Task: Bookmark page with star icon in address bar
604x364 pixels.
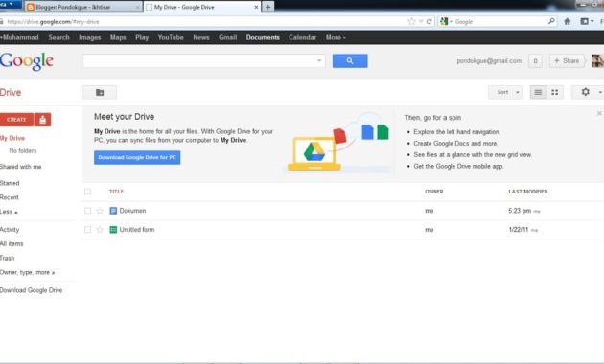Action: point(411,21)
